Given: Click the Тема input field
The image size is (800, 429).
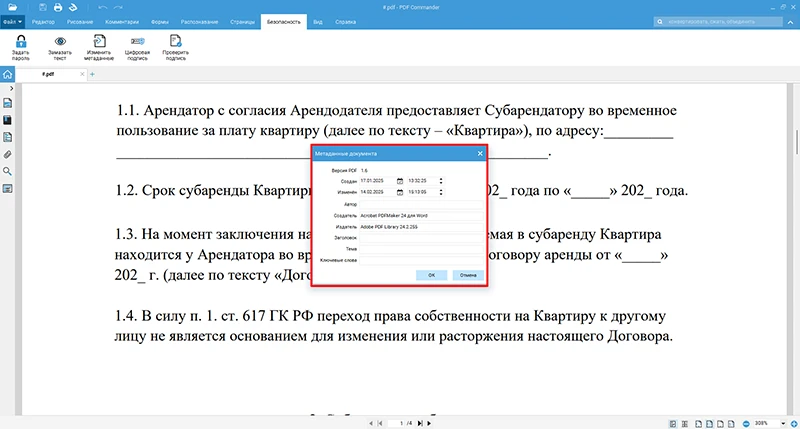Looking at the screenshot, I should [421, 249].
